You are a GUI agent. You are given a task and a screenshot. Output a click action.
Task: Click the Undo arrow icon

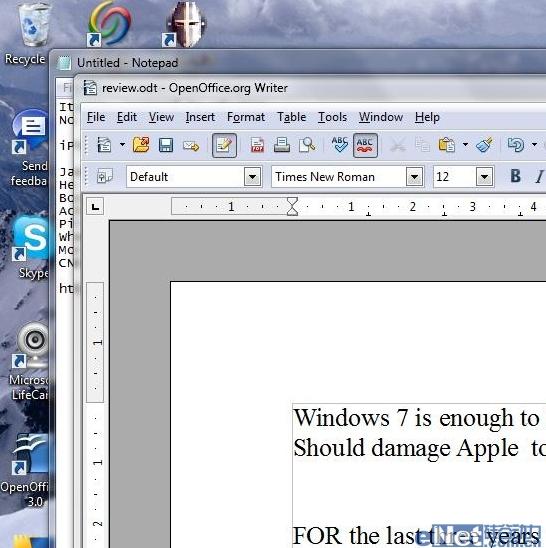pos(516,145)
